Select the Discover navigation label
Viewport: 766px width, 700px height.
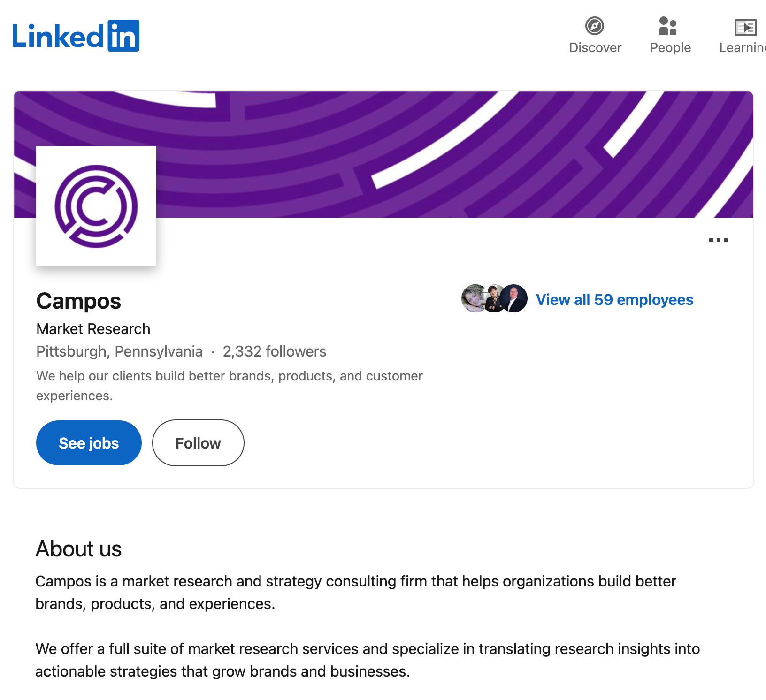pyautogui.click(x=595, y=47)
